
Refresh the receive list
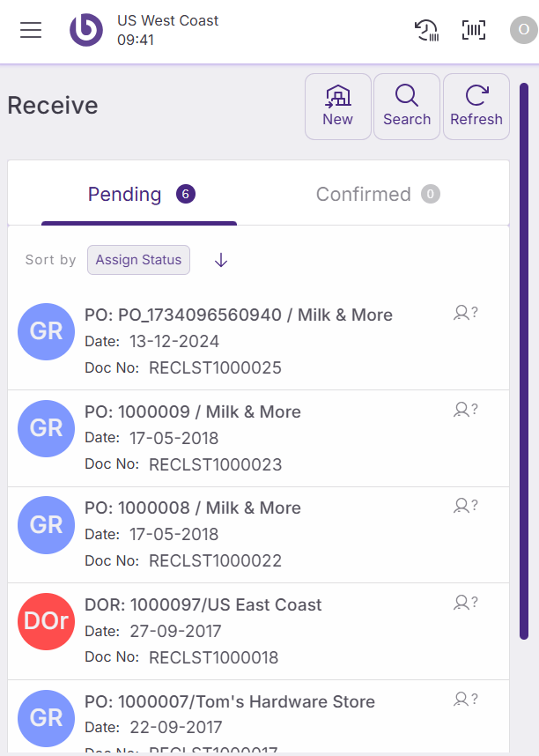pos(476,107)
